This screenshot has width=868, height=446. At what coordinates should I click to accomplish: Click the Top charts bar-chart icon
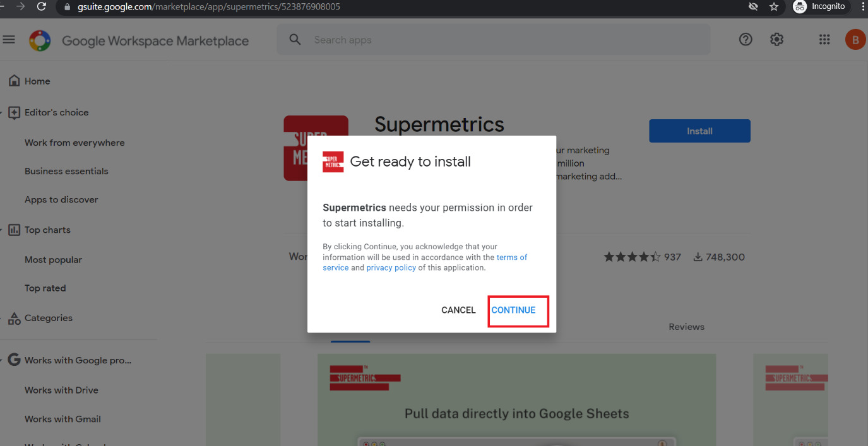pos(14,230)
